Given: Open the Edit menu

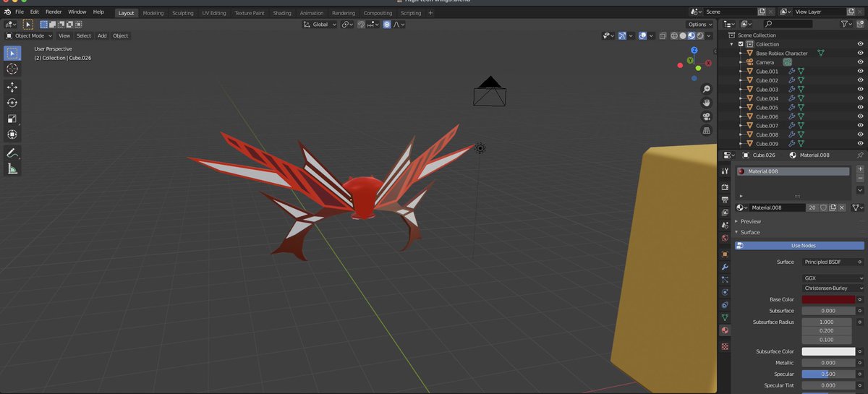Looking at the screenshot, I should click(x=34, y=12).
